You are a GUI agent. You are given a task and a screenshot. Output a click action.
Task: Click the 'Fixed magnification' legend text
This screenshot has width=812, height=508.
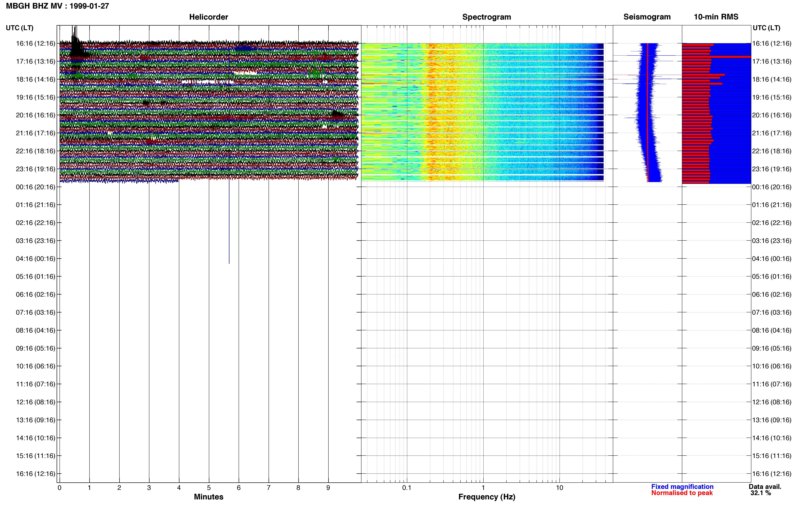click(682, 486)
